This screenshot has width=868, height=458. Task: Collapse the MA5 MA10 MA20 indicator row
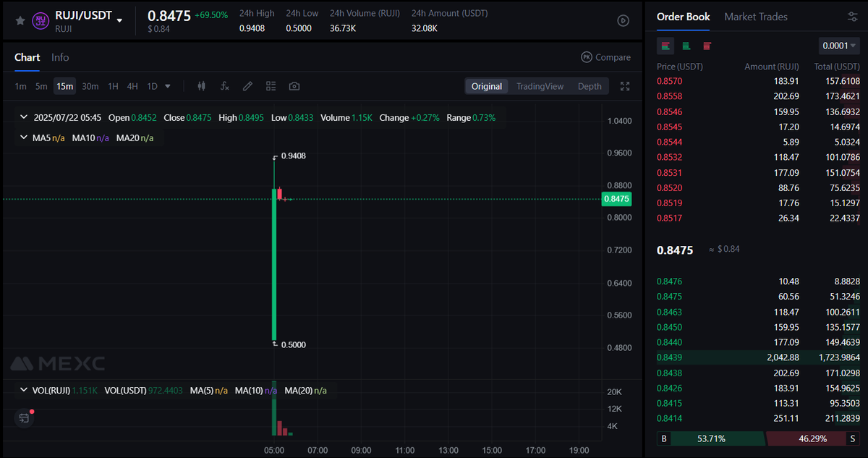(x=22, y=136)
